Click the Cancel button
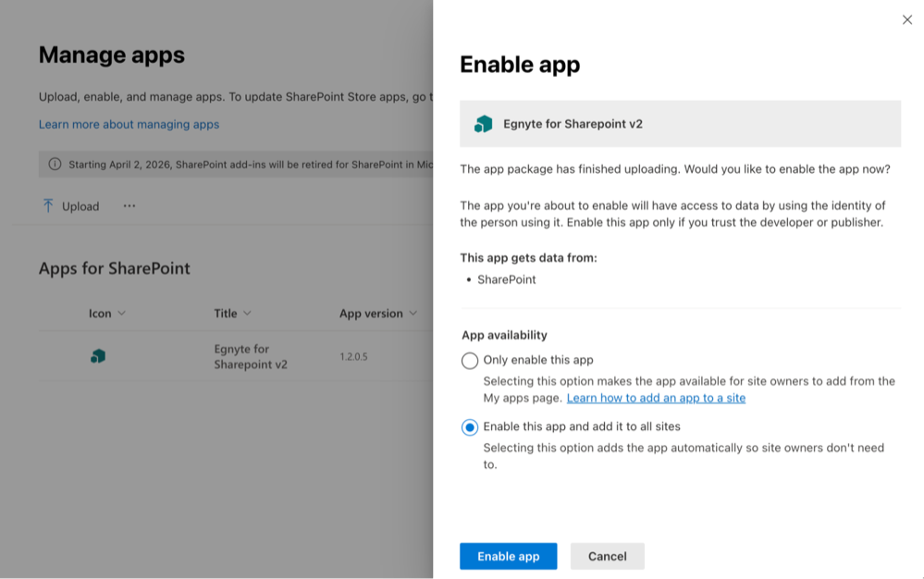The height and width of the screenshot is (579, 924). pos(607,556)
